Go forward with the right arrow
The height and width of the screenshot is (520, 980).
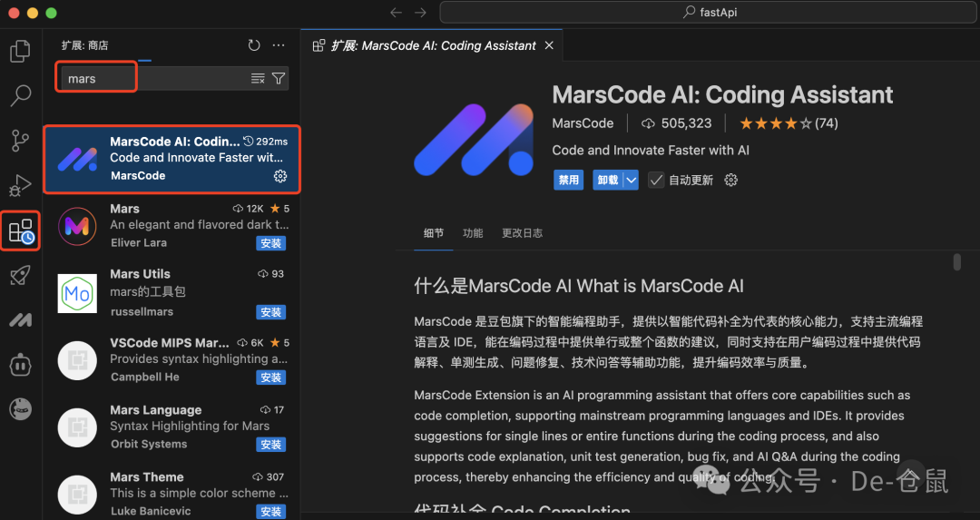[x=421, y=13]
